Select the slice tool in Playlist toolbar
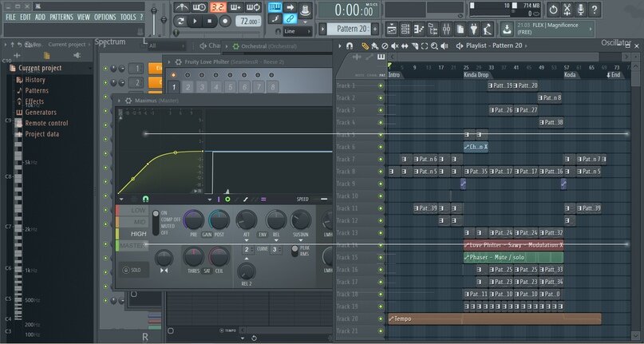 click(414, 45)
